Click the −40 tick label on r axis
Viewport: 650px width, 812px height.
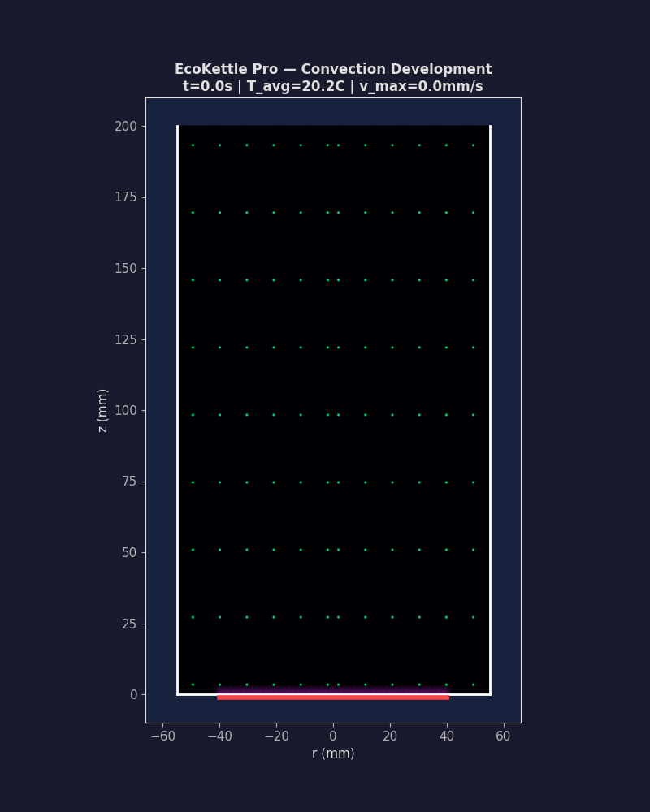[219, 736]
